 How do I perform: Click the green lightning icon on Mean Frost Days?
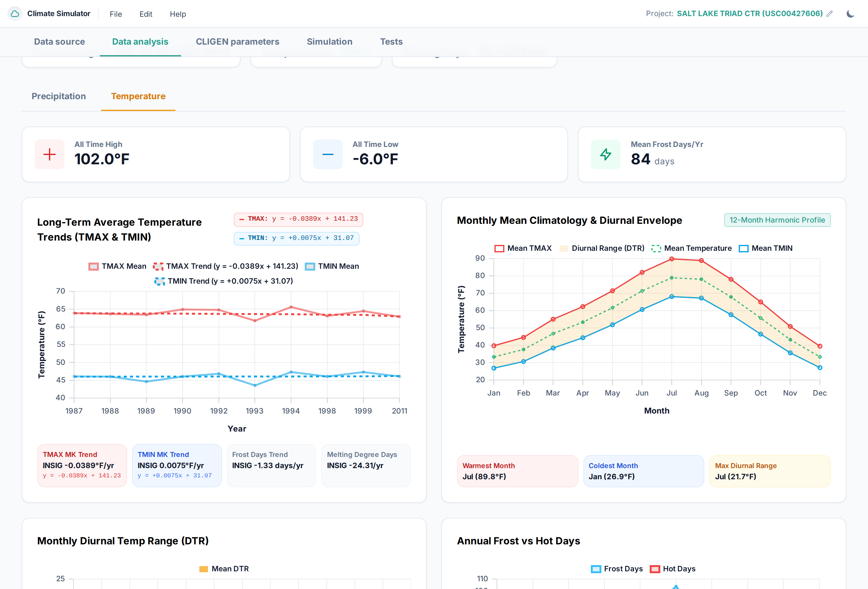605,154
